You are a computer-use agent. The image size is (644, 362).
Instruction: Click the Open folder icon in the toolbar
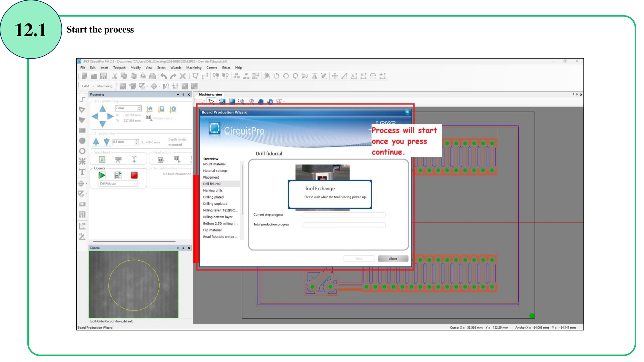[94, 76]
